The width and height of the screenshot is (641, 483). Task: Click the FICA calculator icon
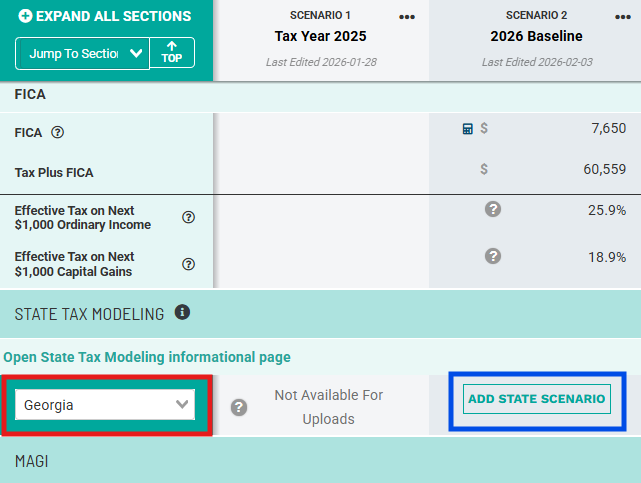[467, 129]
